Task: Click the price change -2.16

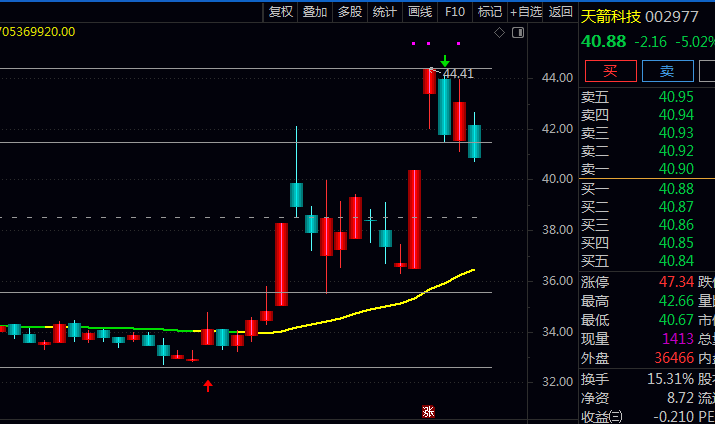Action: point(651,42)
